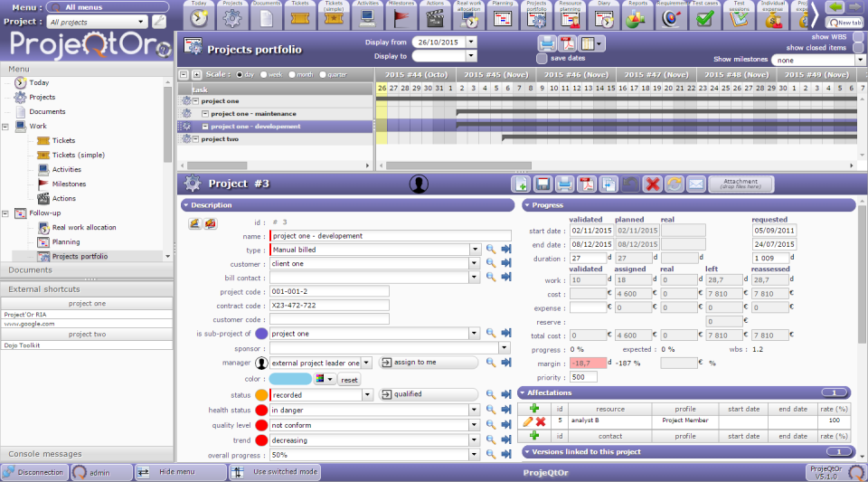Image resolution: width=868 pixels, height=482 pixels.
Task: Select week scale radio button
Action: (x=263, y=75)
